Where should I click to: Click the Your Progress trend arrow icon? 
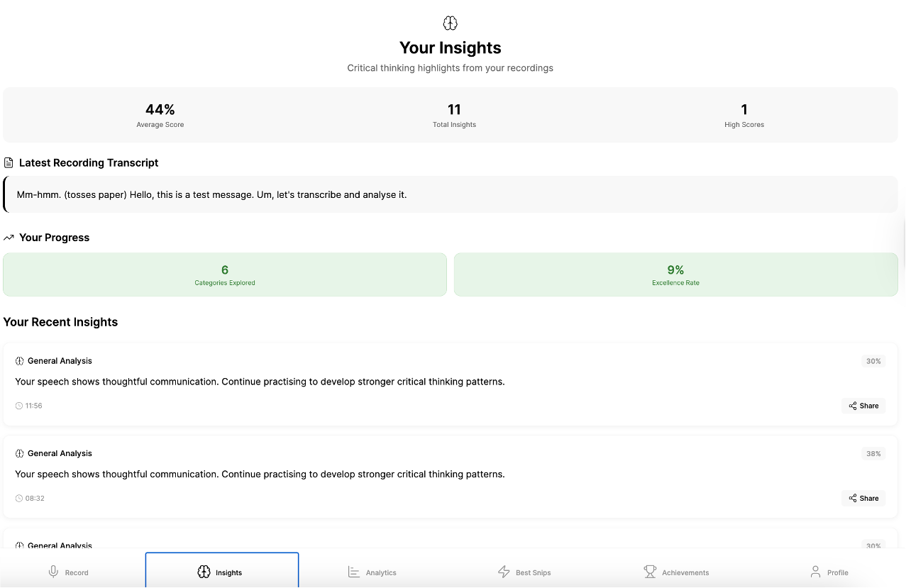[x=9, y=238]
